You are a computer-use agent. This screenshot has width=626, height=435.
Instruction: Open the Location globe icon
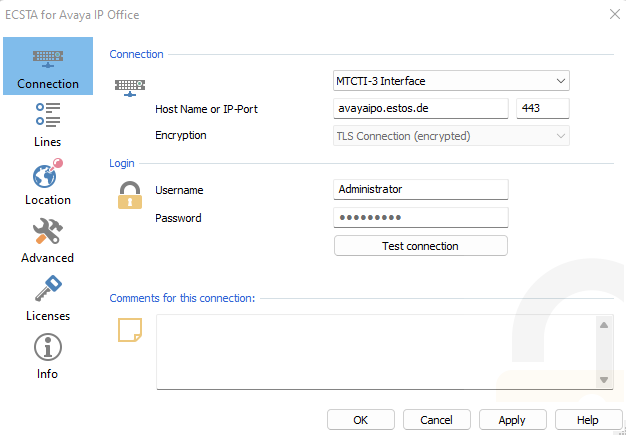(x=48, y=173)
